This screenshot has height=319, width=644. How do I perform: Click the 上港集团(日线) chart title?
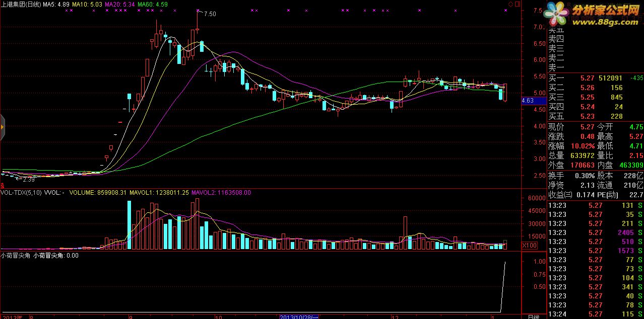21,4
